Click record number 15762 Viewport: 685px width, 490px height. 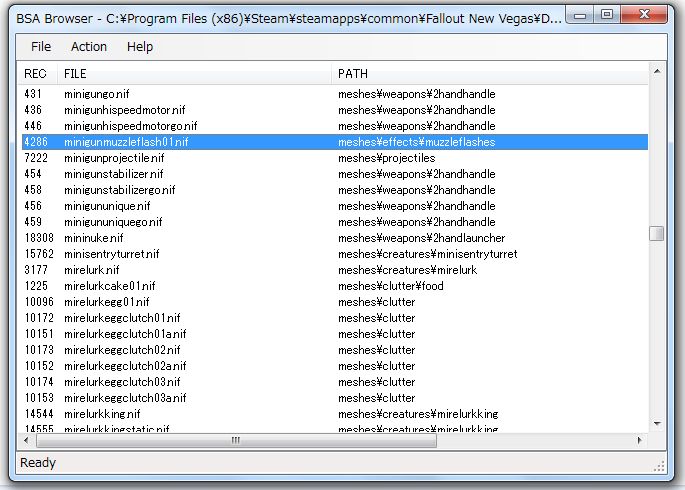point(39,254)
